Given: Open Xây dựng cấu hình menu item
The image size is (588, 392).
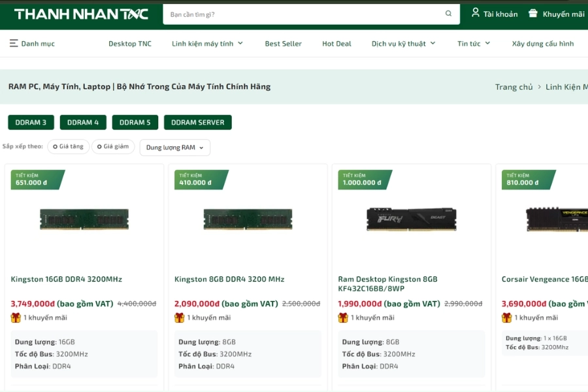Looking at the screenshot, I should point(543,44).
